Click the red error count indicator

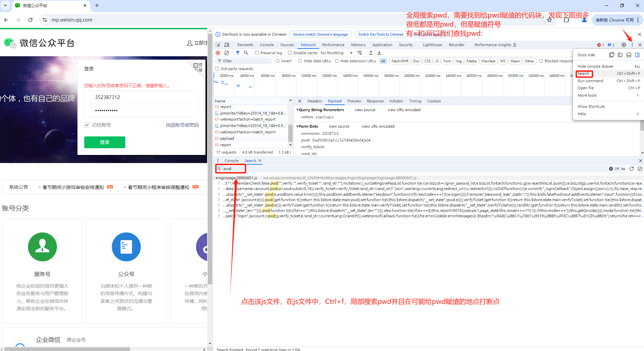tap(601, 45)
